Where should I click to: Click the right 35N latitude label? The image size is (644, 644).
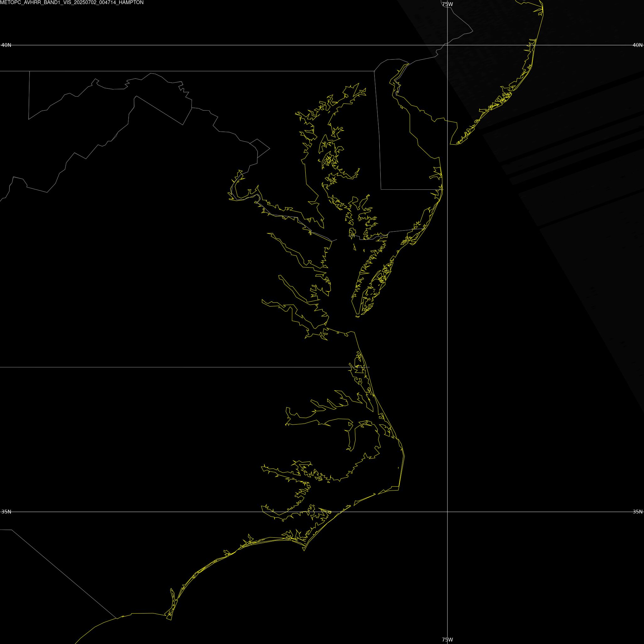point(638,512)
